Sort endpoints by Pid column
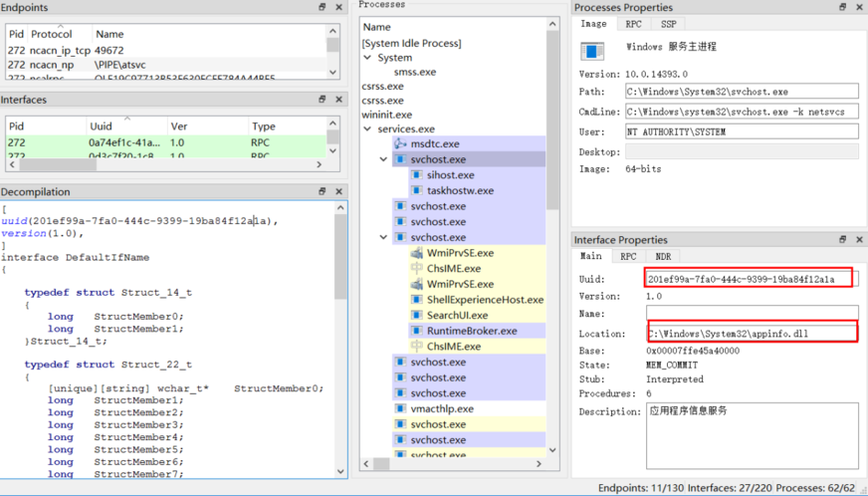The image size is (868, 496). 17,34
